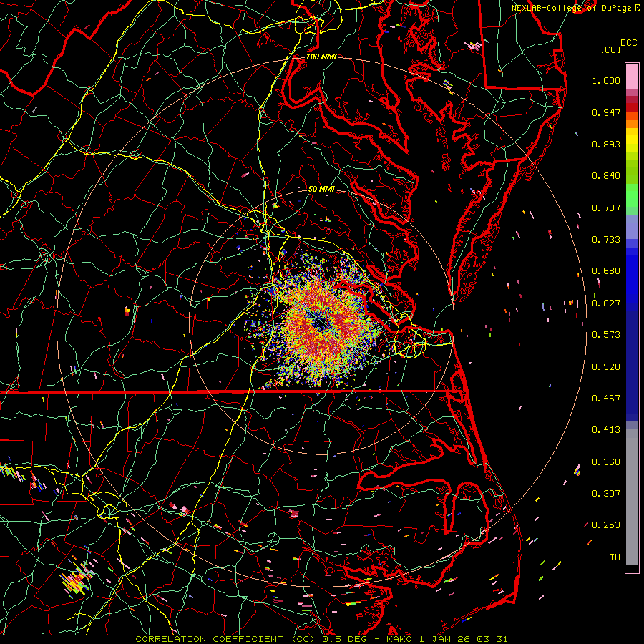Click the 0.787 scale value
The height and width of the screenshot is (644, 644).
point(606,208)
